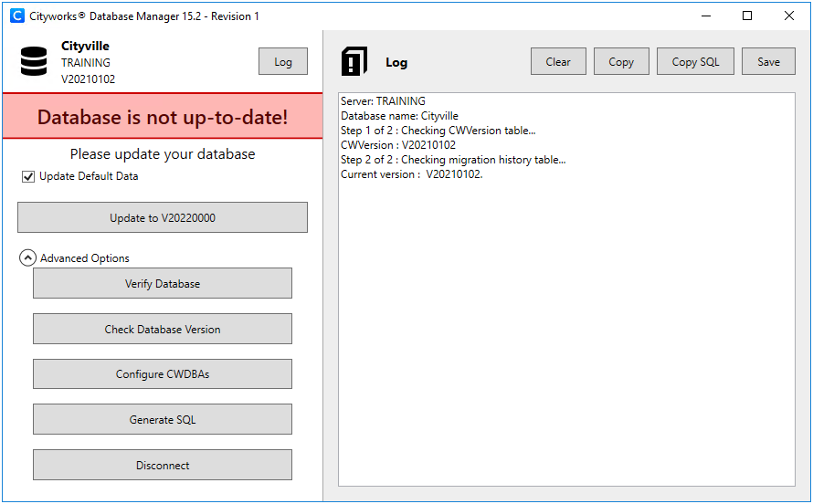Click the Verify Database button

[x=163, y=284]
